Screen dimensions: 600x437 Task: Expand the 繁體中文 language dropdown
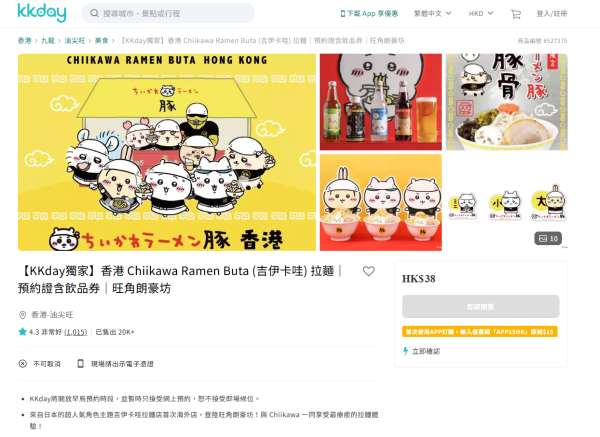[432, 13]
